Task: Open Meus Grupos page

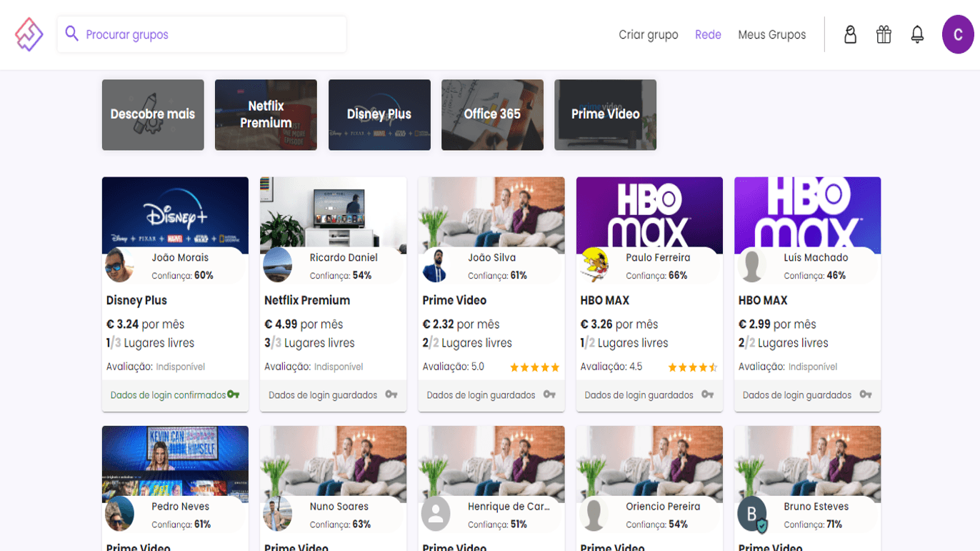Action: point(771,34)
